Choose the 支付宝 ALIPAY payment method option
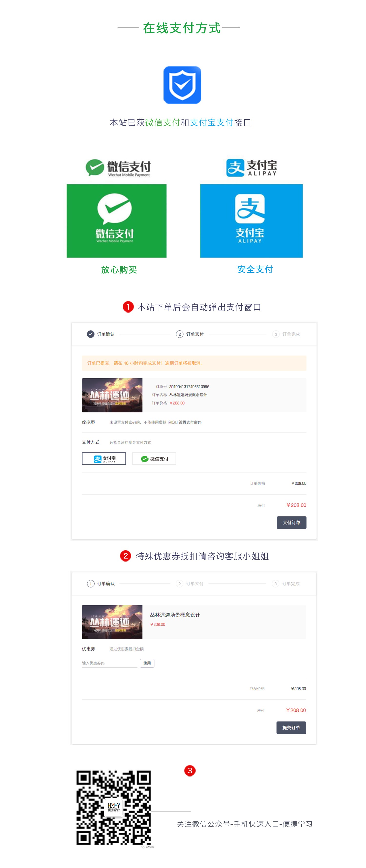The image size is (366, 868). pos(104,459)
